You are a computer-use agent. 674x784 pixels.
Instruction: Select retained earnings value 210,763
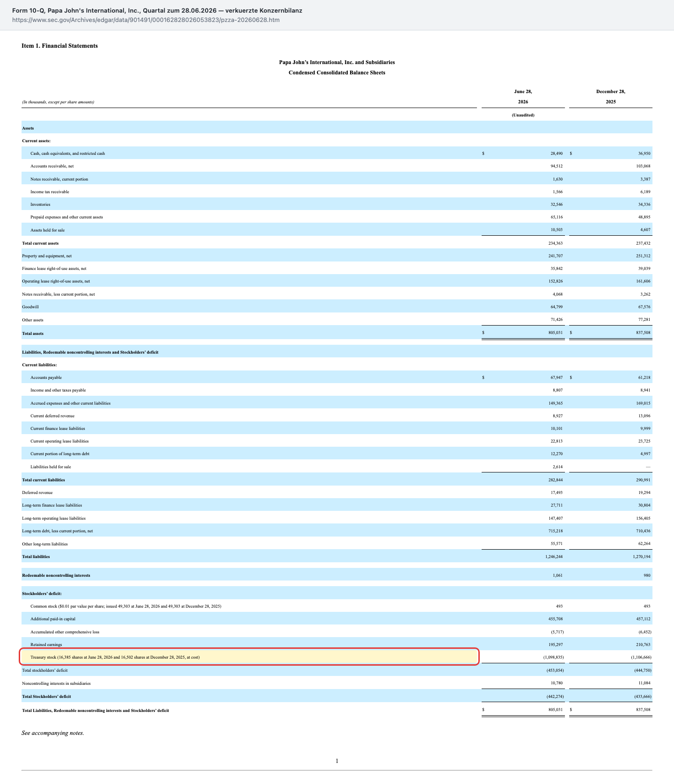pos(643,645)
